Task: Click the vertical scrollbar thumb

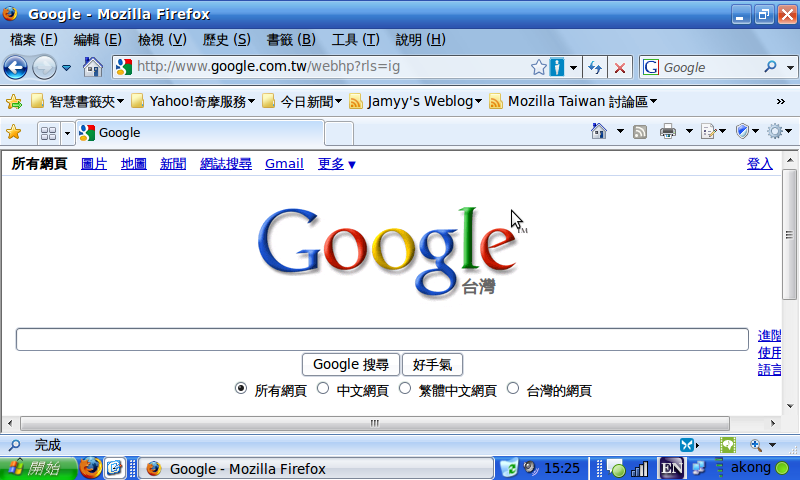Action: (x=789, y=235)
